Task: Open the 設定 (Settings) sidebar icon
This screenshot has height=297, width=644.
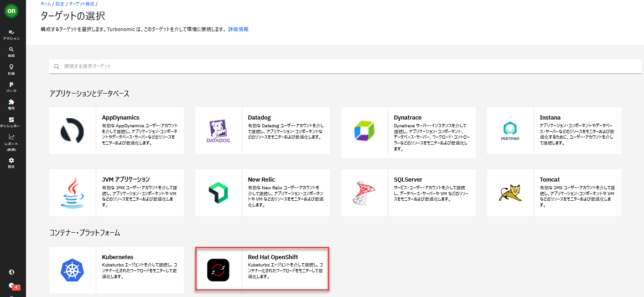Action: pyautogui.click(x=12, y=162)
